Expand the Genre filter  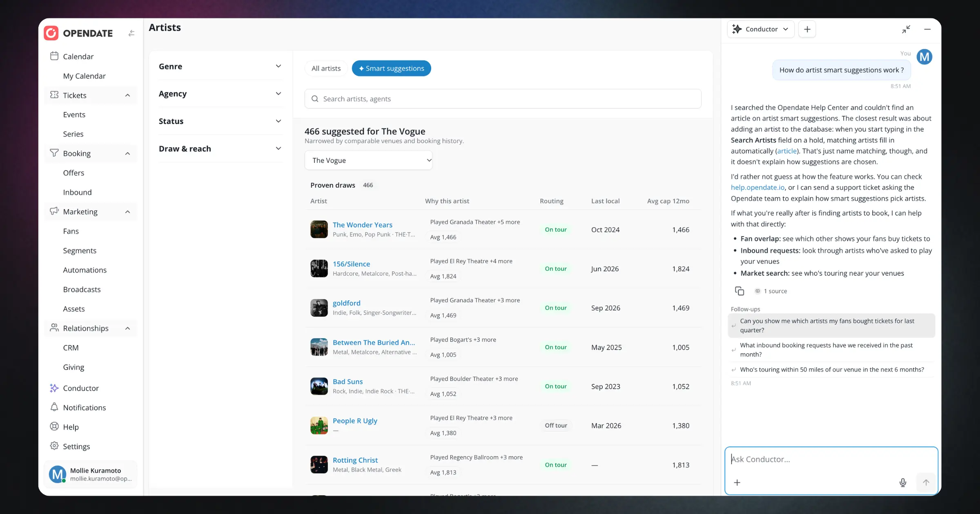220,66
